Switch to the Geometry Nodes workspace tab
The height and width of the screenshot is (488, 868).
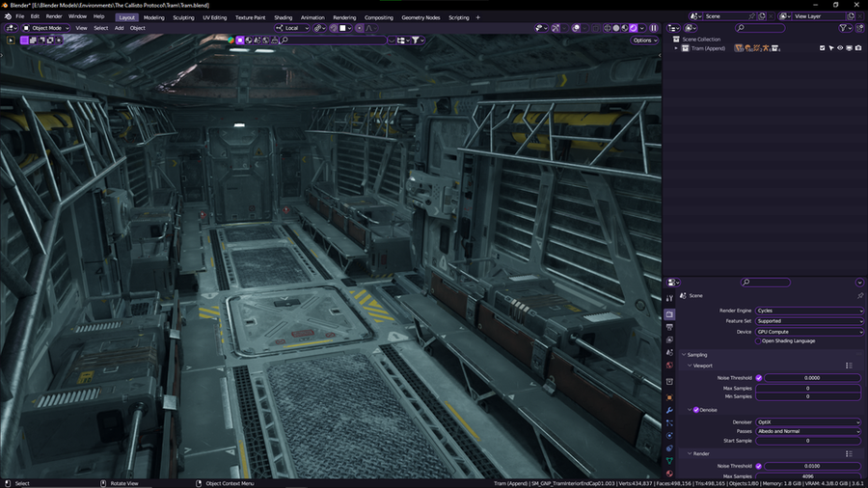coord(420,17)
